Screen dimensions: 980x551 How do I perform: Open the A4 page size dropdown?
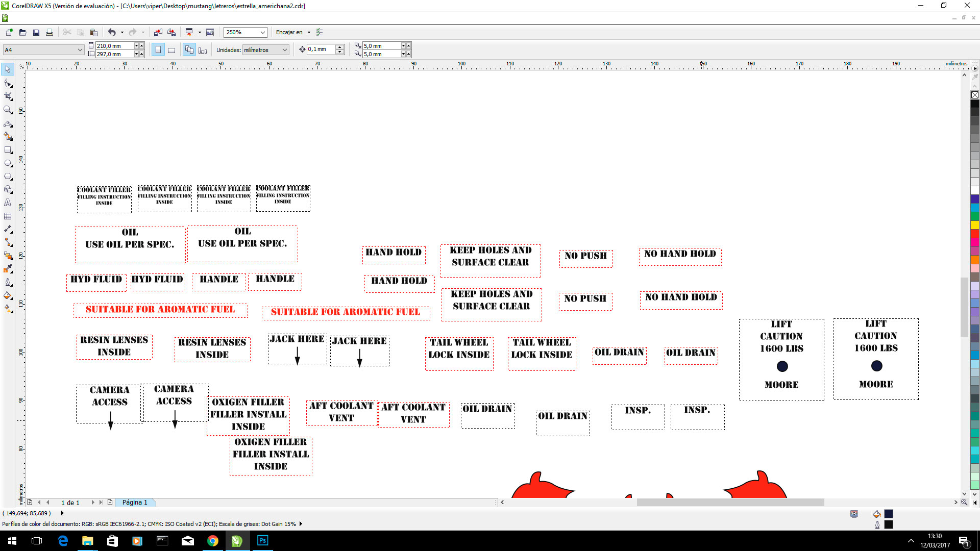80,50
